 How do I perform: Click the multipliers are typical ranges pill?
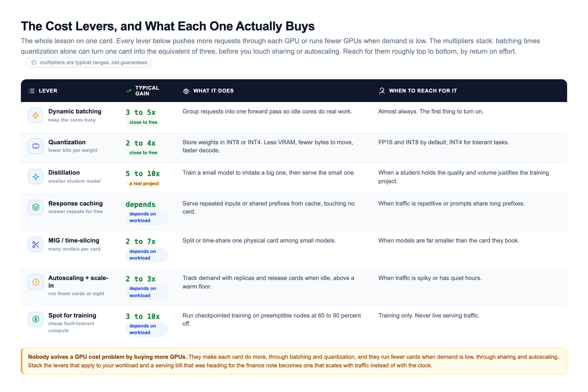(89, 62)
